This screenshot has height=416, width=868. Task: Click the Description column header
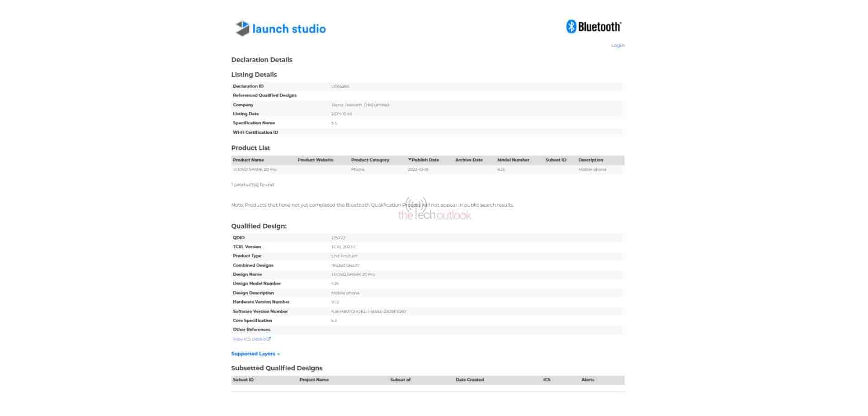tap(590, 160)
